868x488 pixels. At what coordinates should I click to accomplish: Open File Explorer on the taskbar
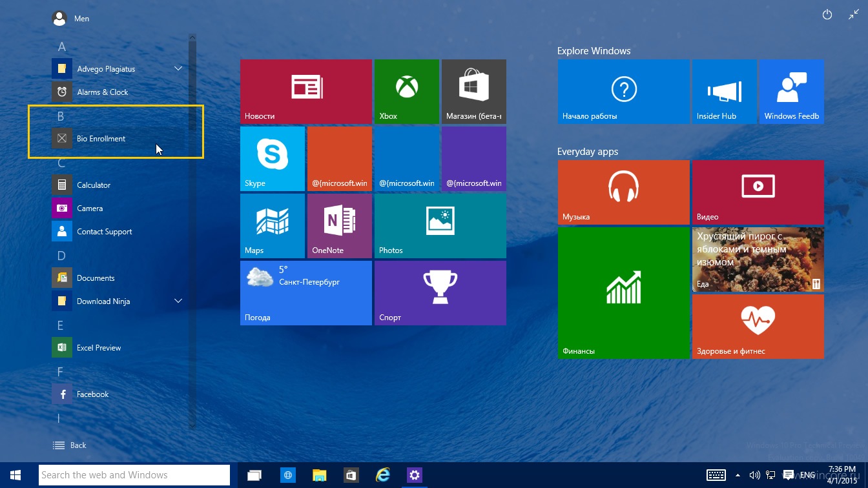[319, 475]
